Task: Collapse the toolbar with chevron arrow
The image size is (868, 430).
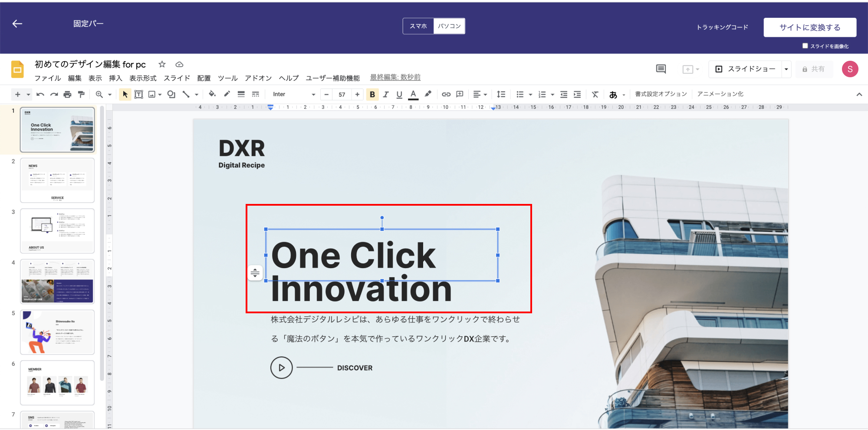Action: click(859, 94)
